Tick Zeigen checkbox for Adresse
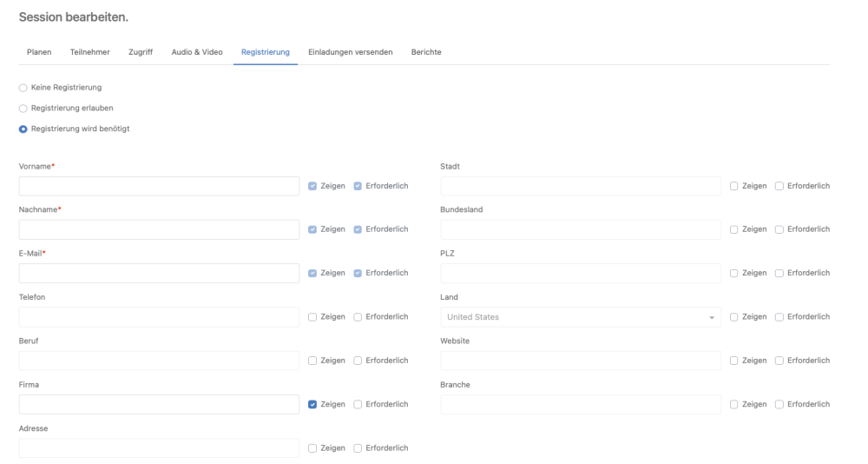Image resolution: width=868 pixels, height=464 pixels. pos(312,447)
